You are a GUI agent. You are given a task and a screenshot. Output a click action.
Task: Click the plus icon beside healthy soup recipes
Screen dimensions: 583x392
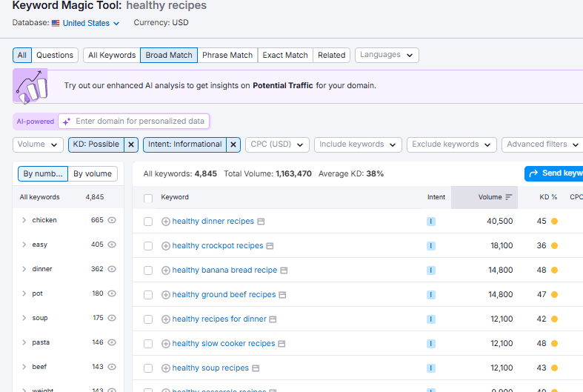click(166, 368)
